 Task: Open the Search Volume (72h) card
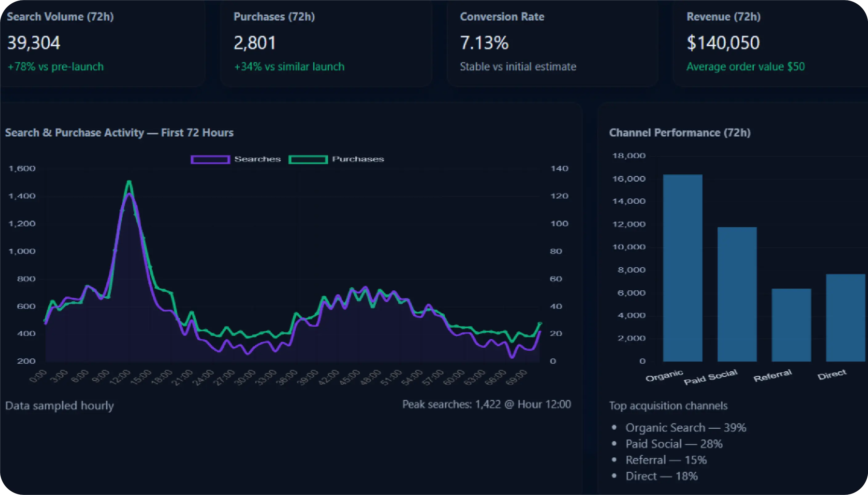point(101,43)
